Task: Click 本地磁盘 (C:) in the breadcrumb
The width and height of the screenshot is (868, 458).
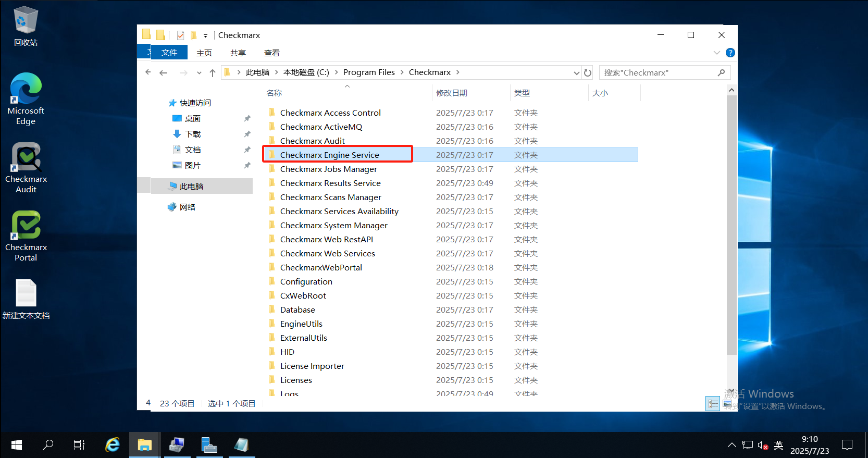Action: (306, 72)
